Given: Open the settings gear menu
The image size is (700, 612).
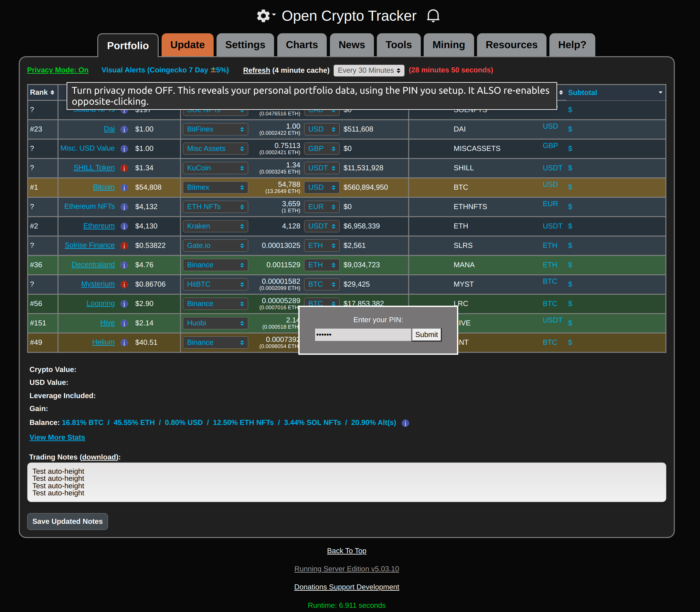Looking at the screenshot, I should click(266, 16).
